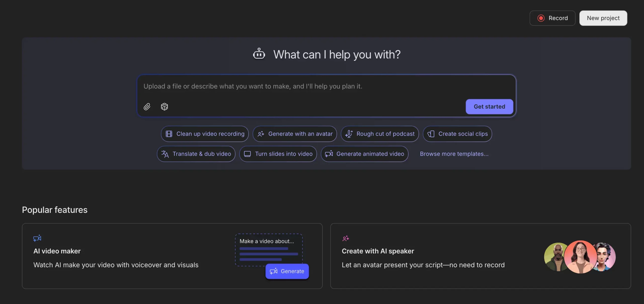
Task: Click the translate language icon
Action: (165, 154)
